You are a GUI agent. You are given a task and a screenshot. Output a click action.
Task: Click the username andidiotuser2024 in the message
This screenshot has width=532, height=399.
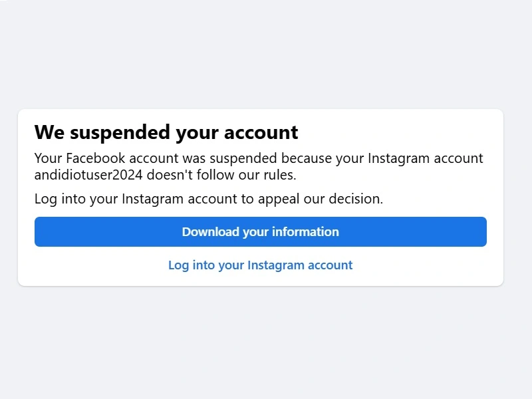pos(88,175)
